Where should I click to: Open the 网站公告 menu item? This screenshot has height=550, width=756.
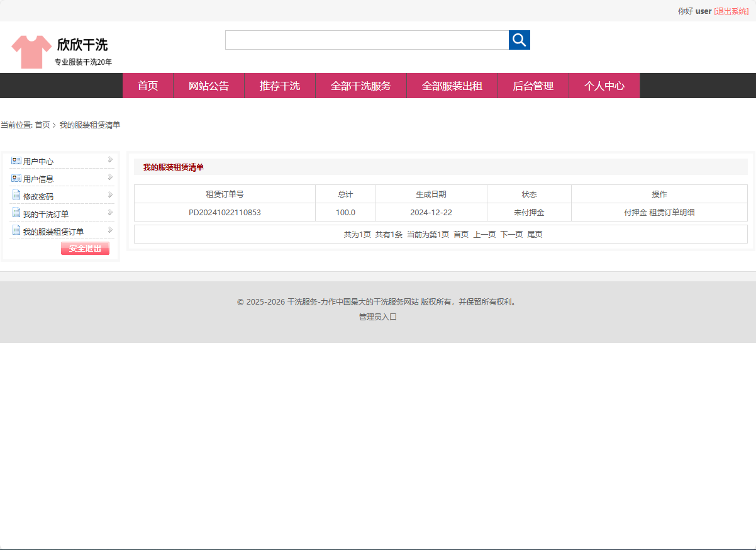coord(209,86)
